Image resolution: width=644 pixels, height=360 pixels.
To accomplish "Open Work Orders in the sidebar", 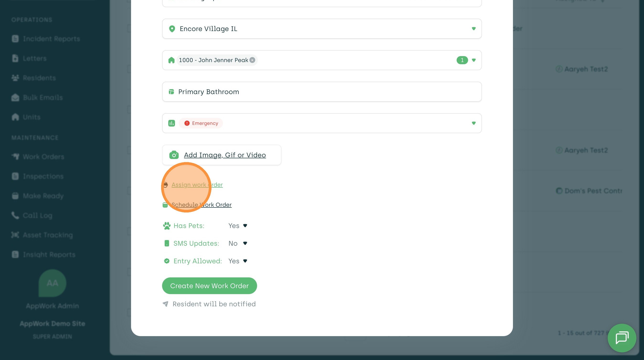I will tap(43, 157).
